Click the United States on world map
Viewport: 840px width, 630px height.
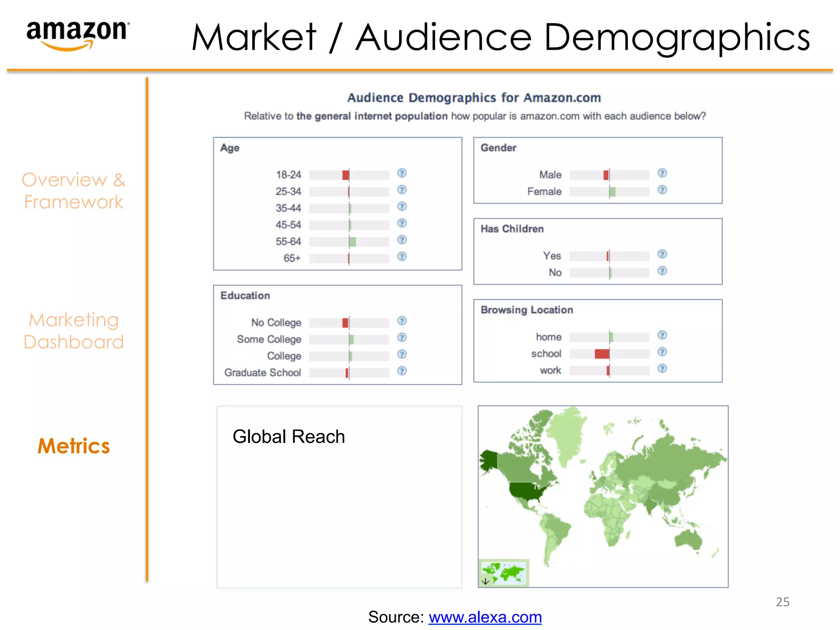coord(527,491)
